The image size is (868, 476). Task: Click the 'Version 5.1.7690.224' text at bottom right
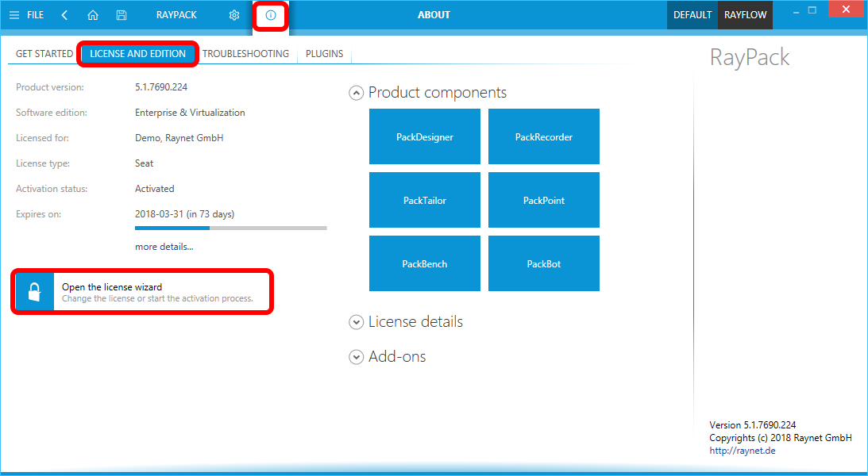(753, 425)
